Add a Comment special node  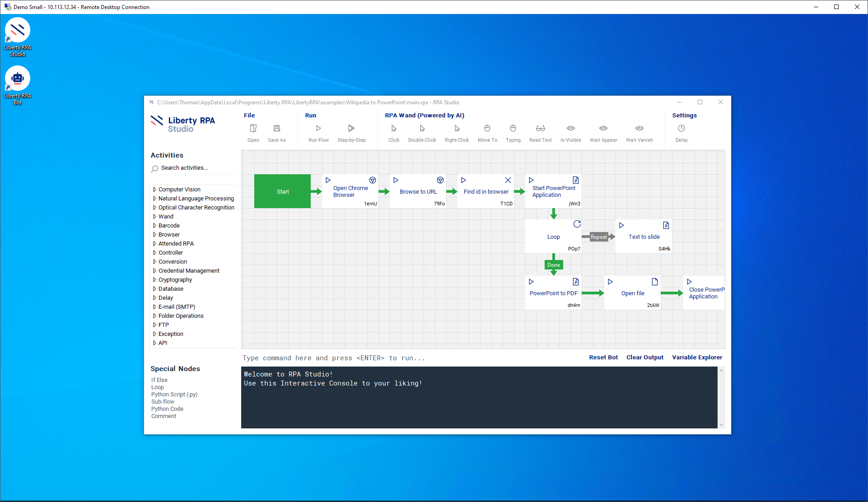163,416
